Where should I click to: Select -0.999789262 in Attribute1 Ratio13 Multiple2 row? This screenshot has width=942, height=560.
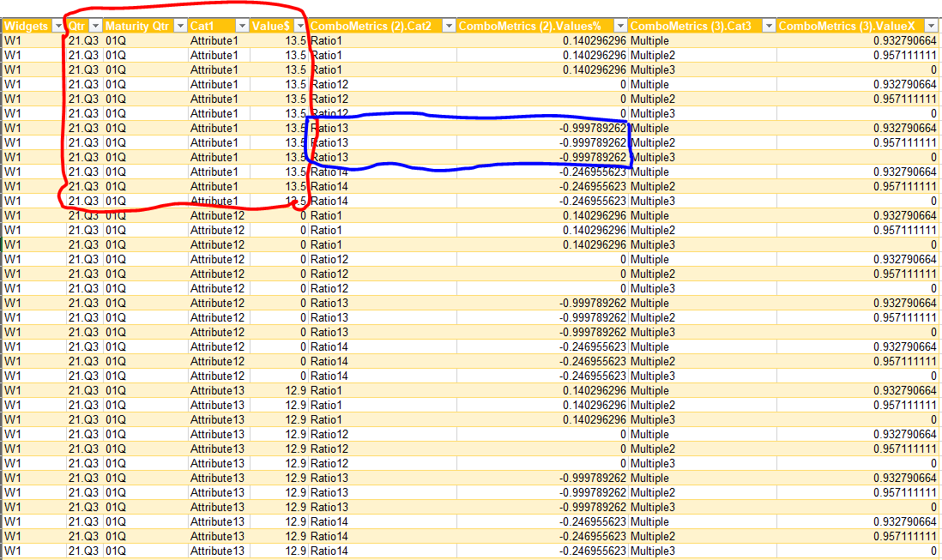click(x=542, y=143)
